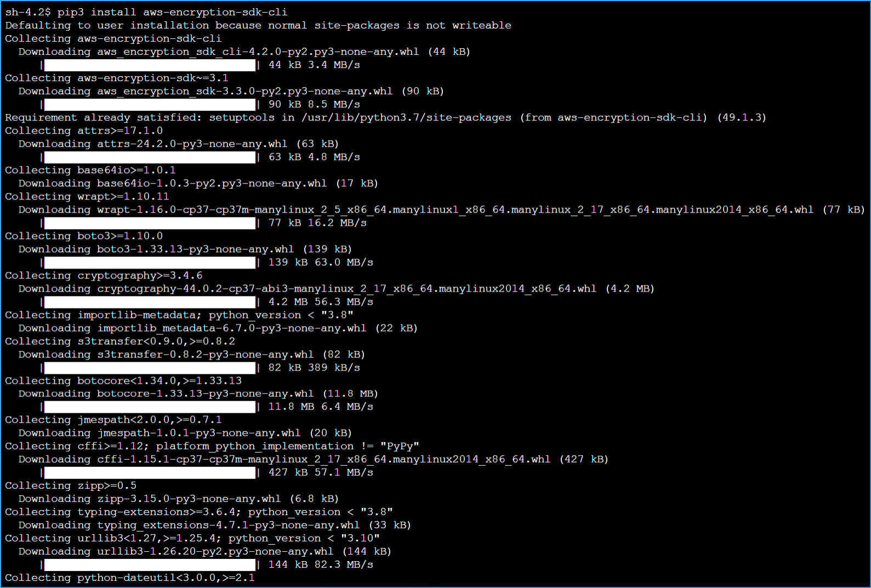Click the progress bar showing 427 kB 57.1 MB/s
Viewport: 871px width, 588px height.
click(150, 473)
